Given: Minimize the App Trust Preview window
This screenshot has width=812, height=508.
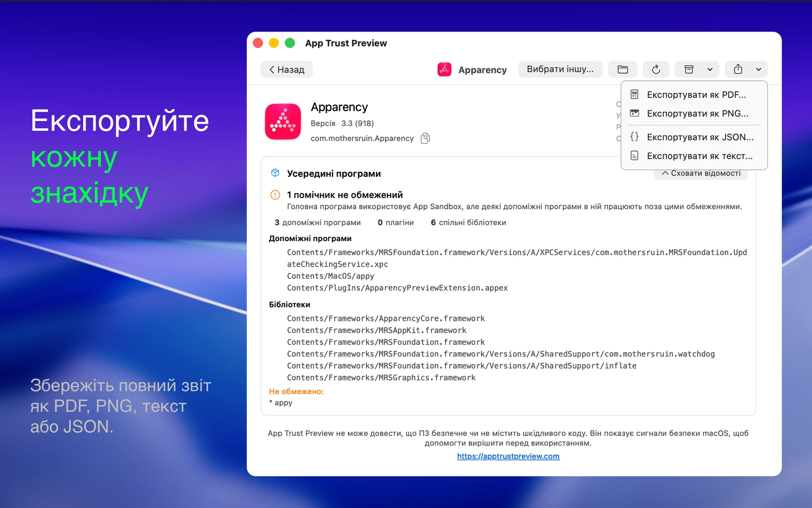Looking at the screenshot, I should [x=274, y=43].
